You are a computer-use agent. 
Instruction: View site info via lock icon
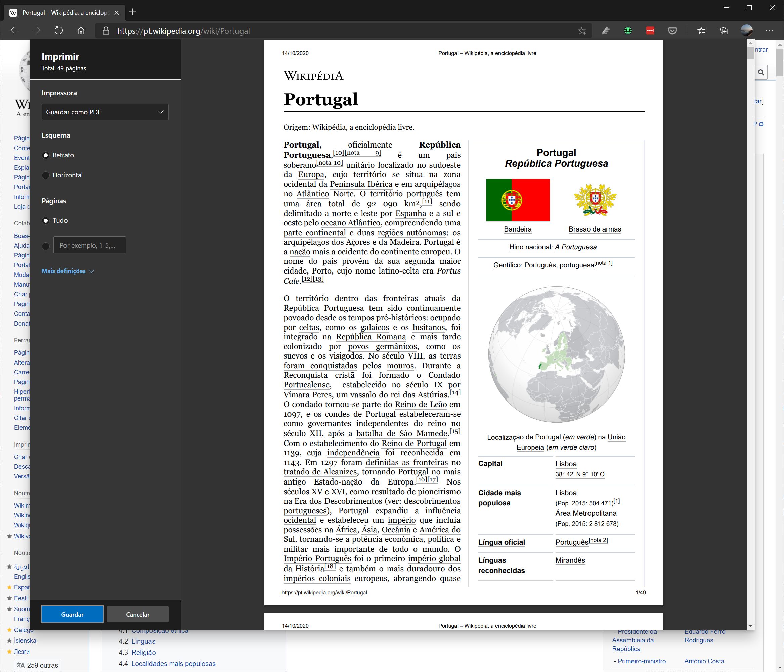pyautogui.click(x=106, y=31)
